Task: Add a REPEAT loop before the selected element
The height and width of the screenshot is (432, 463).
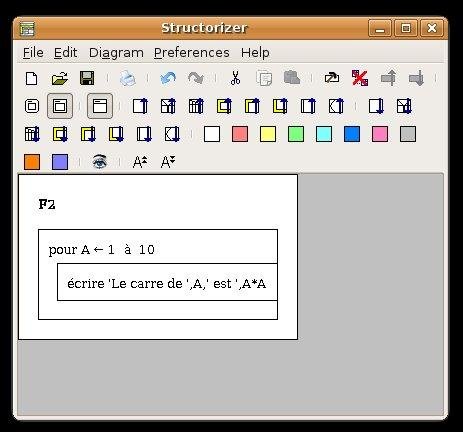Action: point(280,106)
